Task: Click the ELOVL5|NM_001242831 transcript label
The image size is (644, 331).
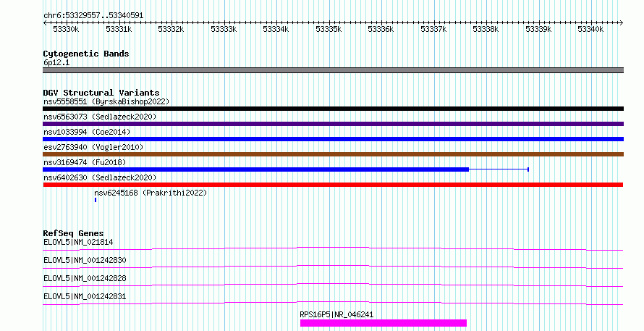Action: coord(85,296)
